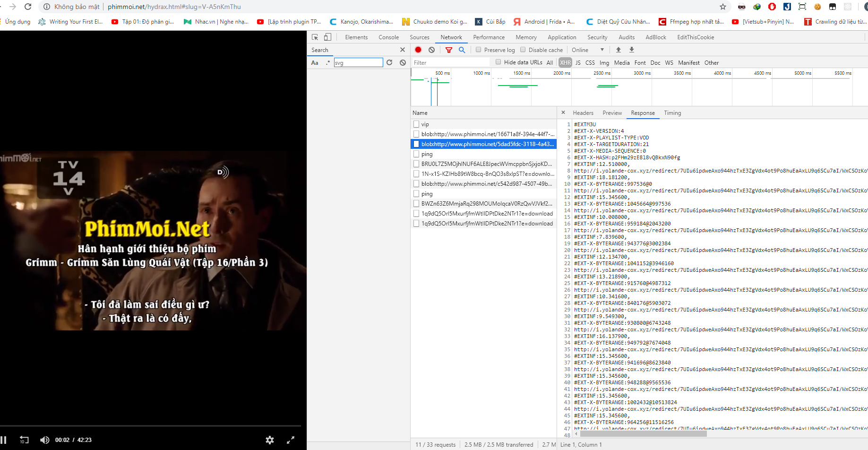Mute the video player volume
Viewport: 868px width, 450px height.
[44, 440]
